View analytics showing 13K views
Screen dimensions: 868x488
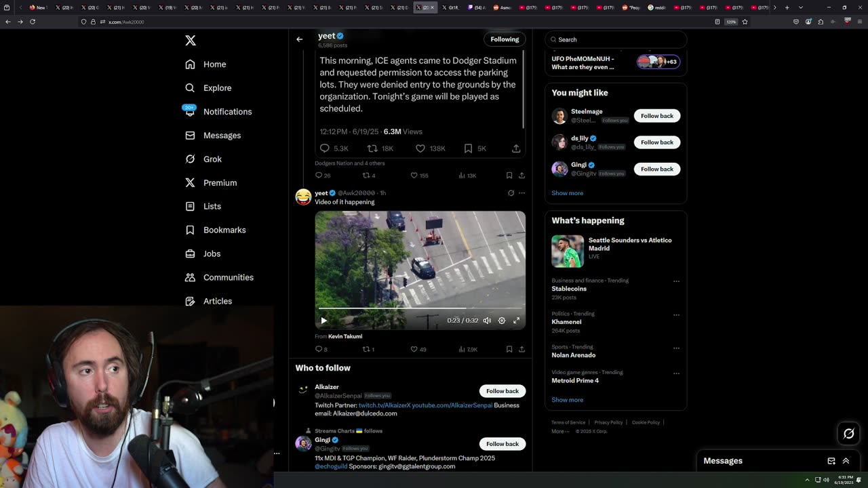(467, 176)
